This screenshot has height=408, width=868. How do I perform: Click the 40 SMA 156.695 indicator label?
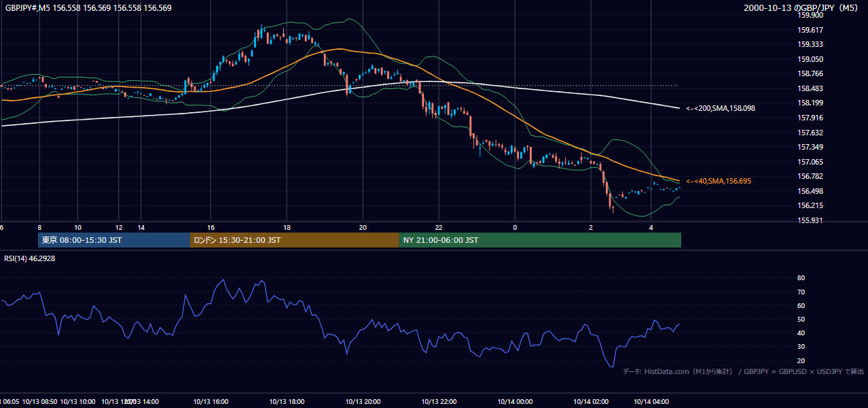coord(719,181)
